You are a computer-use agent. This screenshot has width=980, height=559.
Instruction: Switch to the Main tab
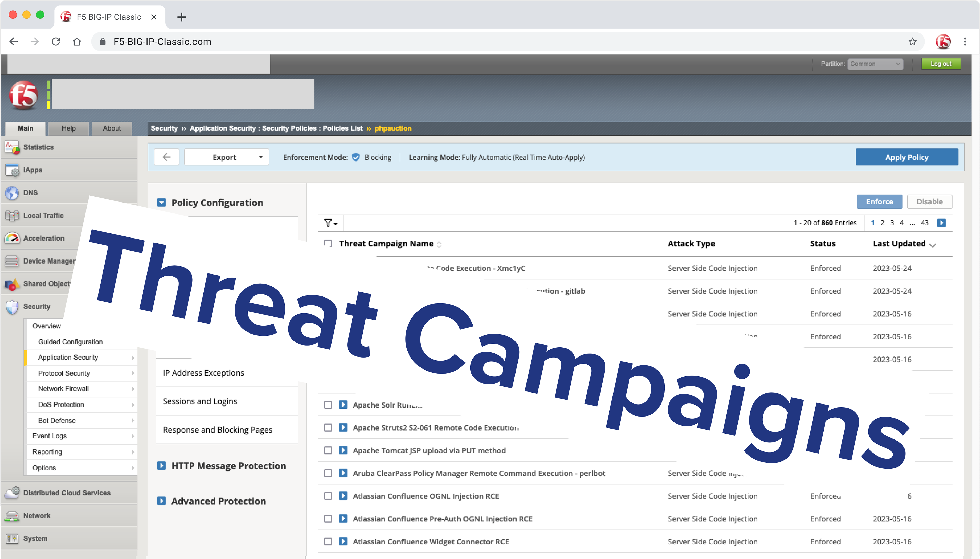pyautogui.click(x=26, y=129)
